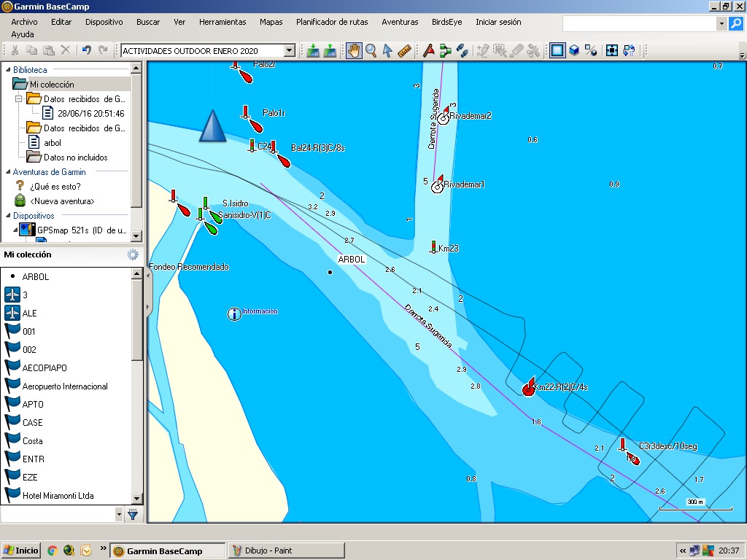This screenshot has width=747, height=560.
Task: Click the Paste clipboard icon
Action: (49, 50)
